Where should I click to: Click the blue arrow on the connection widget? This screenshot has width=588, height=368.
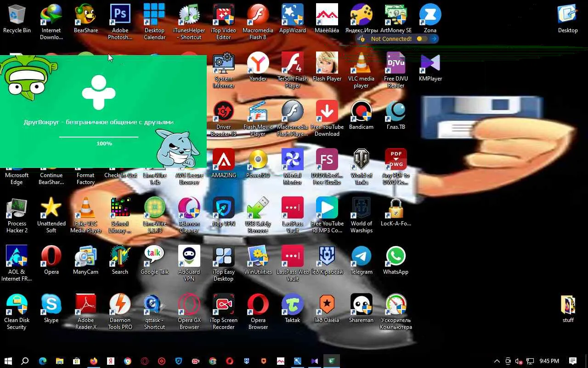[x=434, y=39]
